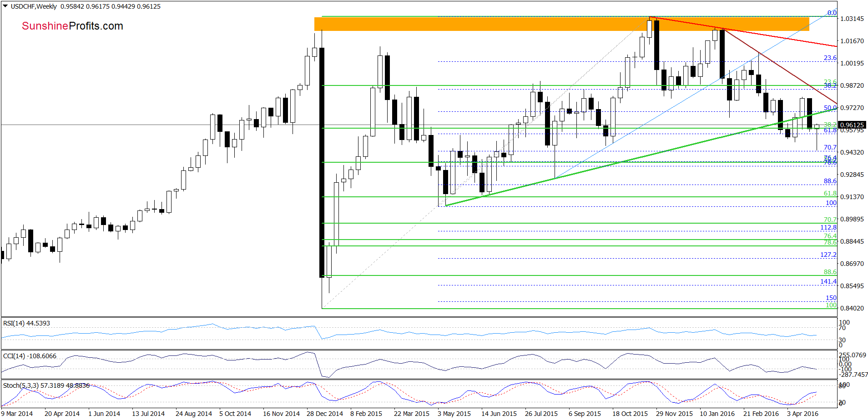Click the 21 Feb 2016 date label
868x420 pixels.
pos(761,414)
